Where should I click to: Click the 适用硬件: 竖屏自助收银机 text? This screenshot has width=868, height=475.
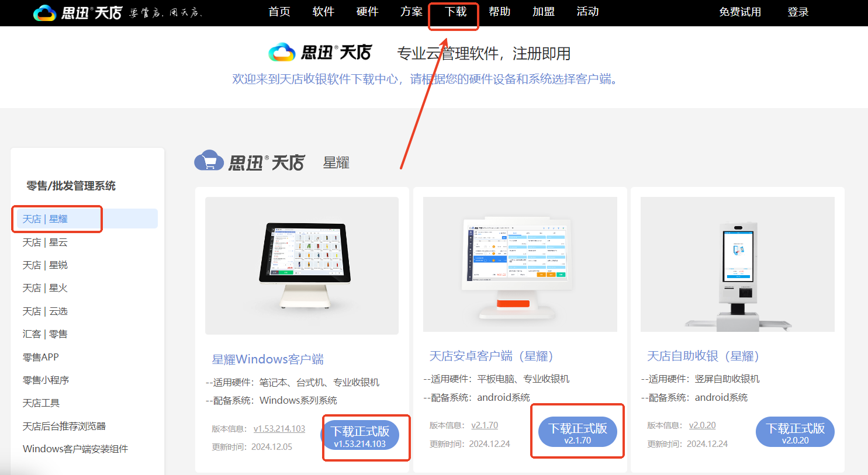point(700,379)
